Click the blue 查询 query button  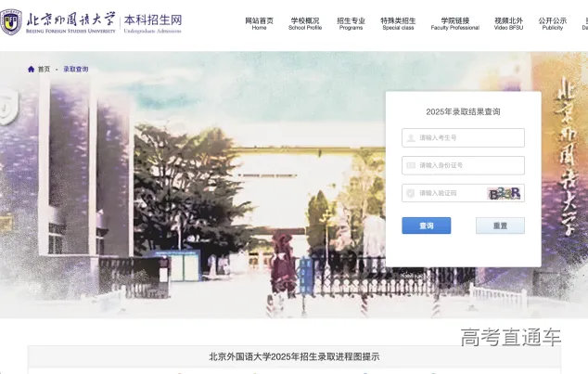427,226
